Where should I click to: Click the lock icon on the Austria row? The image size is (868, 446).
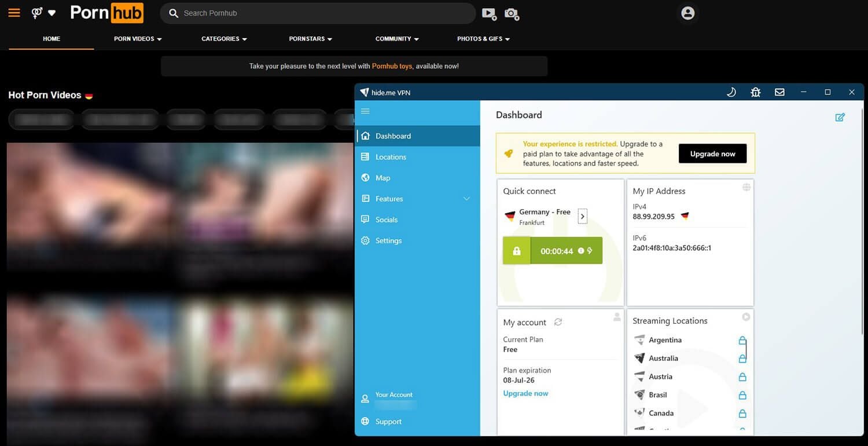click(742, 376)
